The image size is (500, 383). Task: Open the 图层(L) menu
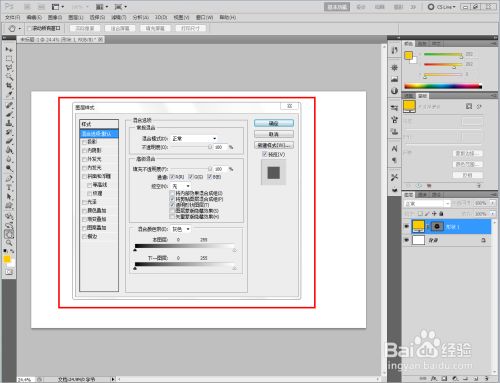pyautogui.click(x=76, y=17)
